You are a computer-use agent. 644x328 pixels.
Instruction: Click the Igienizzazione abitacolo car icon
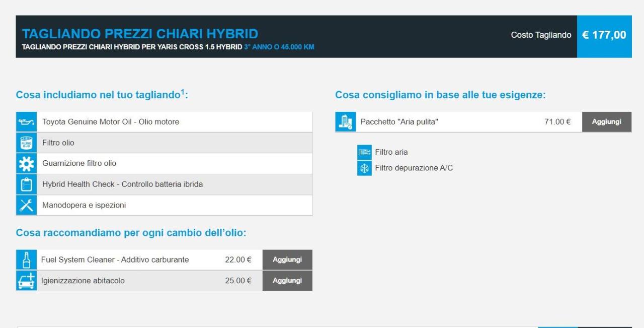pyautogui.click(x=26, y=281)
